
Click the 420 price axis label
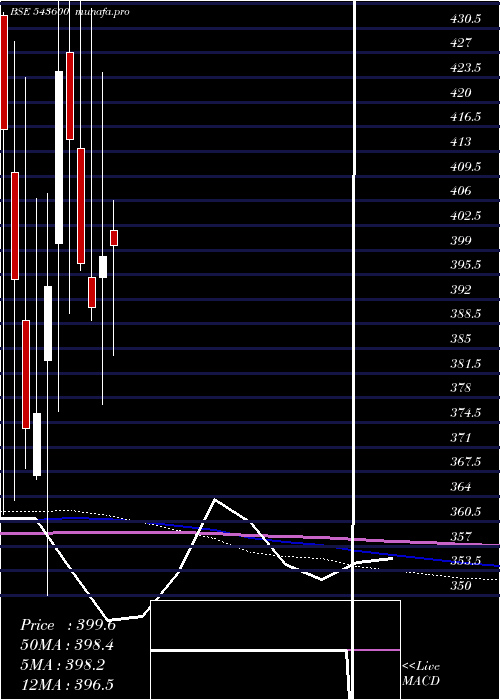[460, 93]
